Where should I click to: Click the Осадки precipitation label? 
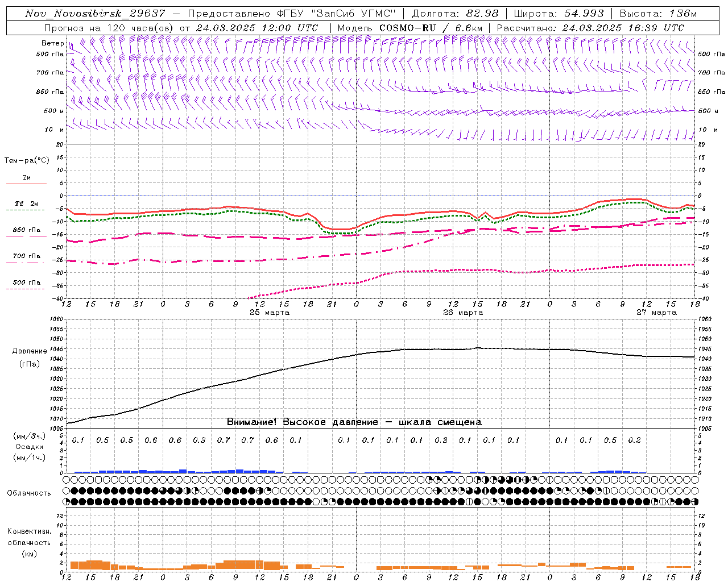pyautogui.click(x=30, y=447)
